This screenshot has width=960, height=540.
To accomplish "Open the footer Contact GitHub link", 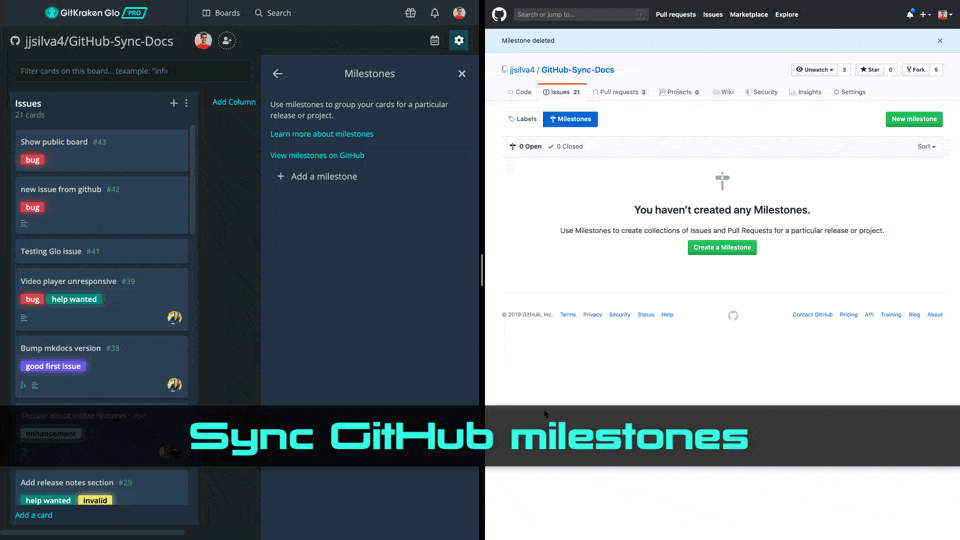I will coord(812,315).
